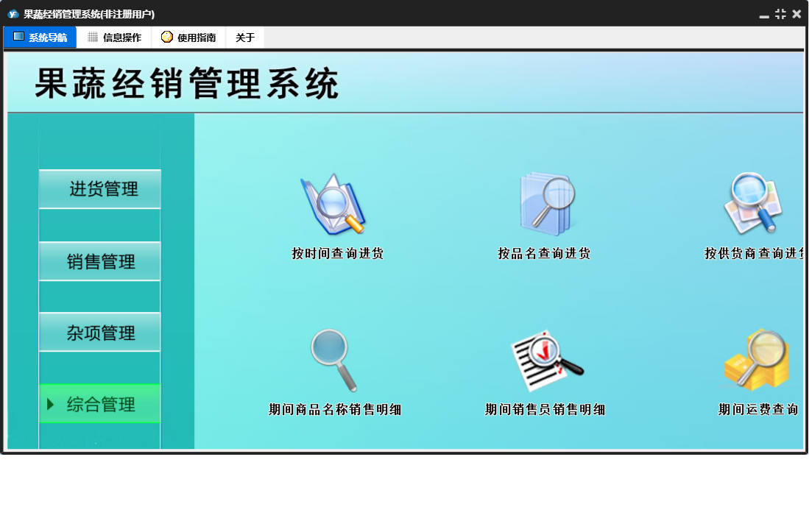Open 按时间查询进货 magnifier book icon
The width and height of the screenshot is (809, 532).
[333, 204]
